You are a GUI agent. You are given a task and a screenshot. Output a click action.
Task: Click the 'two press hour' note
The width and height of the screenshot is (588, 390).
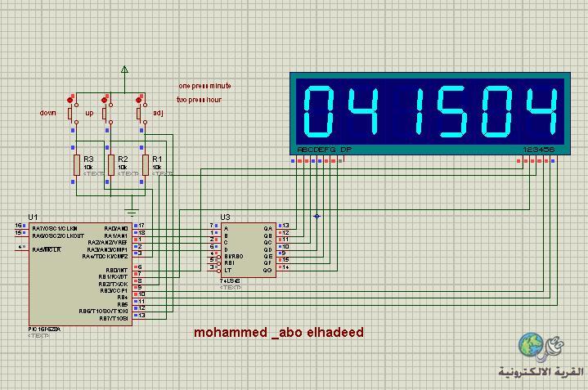click(199, 100)
